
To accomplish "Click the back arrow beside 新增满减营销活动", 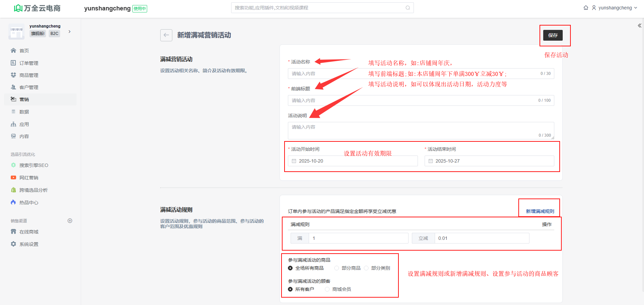I will click(x=166, y=35).
